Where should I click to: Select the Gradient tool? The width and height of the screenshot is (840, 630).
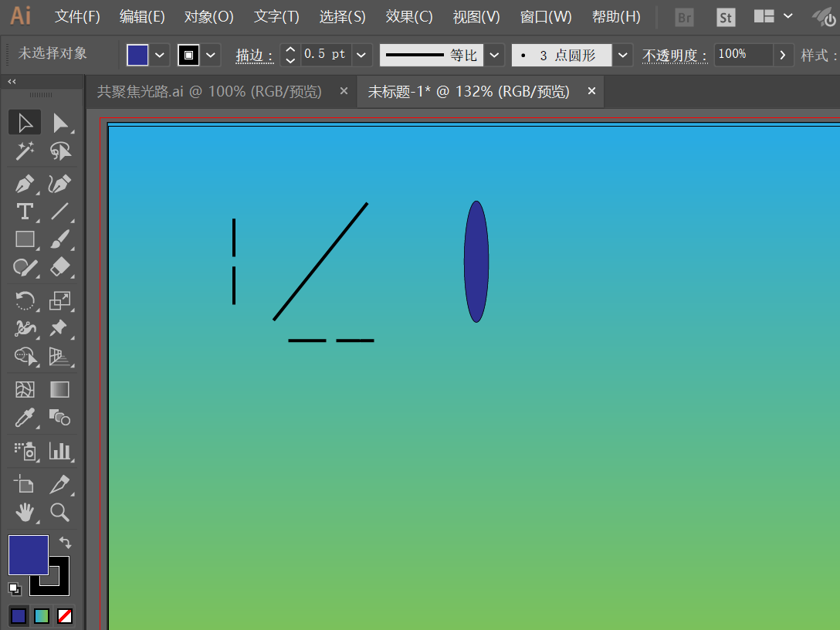pos(60,389)
